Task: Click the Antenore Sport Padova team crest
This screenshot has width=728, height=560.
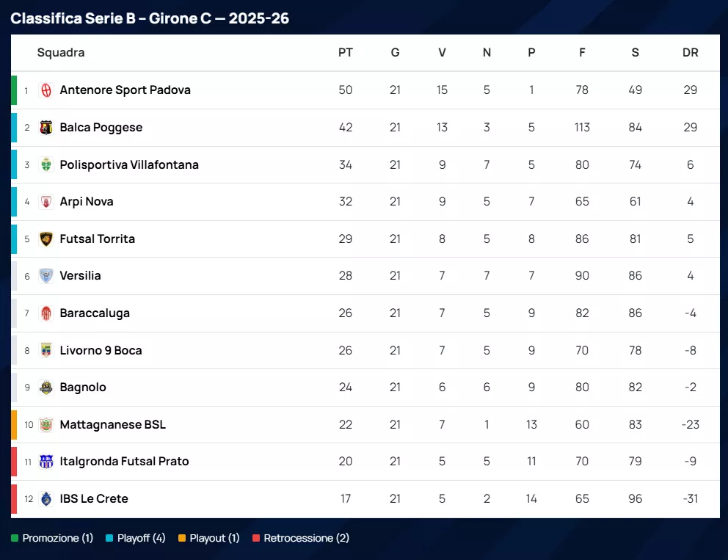Action: pyautogui.click(x=46, y=90)
